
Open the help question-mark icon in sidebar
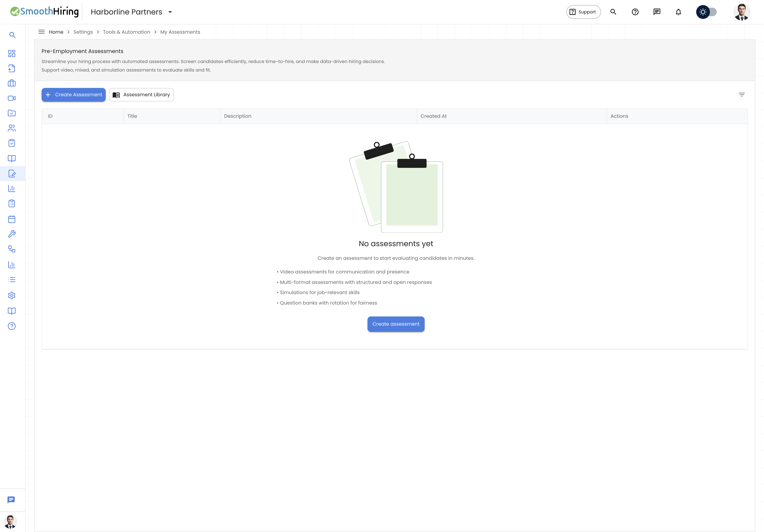12,326
